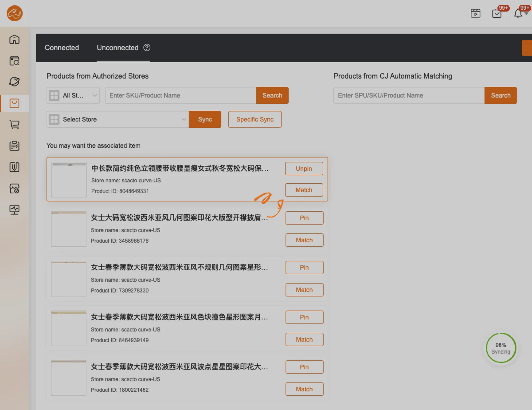
Task: Match product ID 1800221482
Action: click(x=304, y=389)
